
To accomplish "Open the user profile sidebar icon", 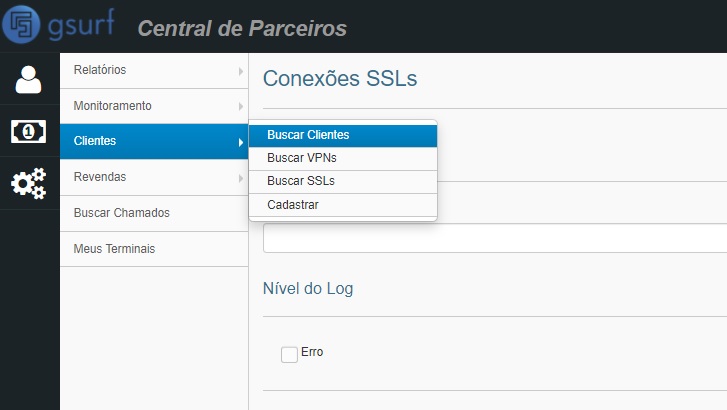I will click(28, 79).
